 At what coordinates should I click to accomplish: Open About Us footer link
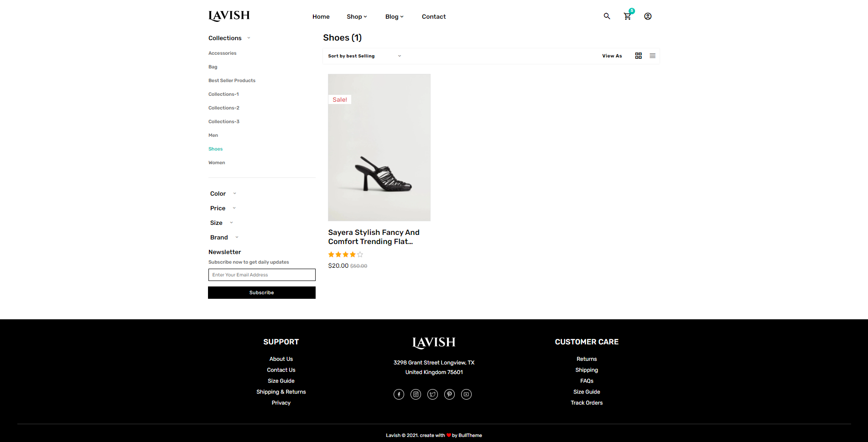281,359
